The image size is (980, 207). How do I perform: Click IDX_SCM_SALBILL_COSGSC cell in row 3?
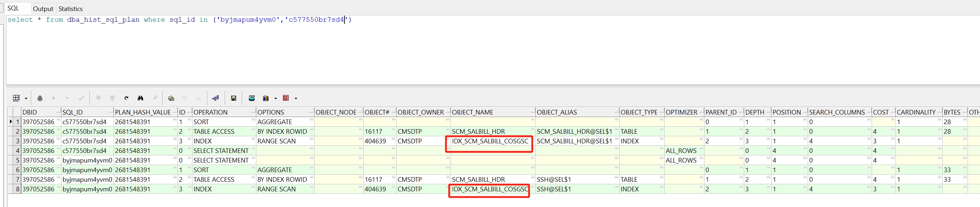(493, 141)
